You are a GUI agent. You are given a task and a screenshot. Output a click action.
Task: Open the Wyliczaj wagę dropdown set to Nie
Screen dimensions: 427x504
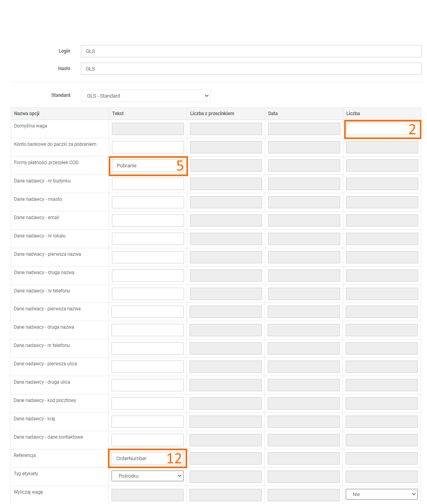click(382, 494)
